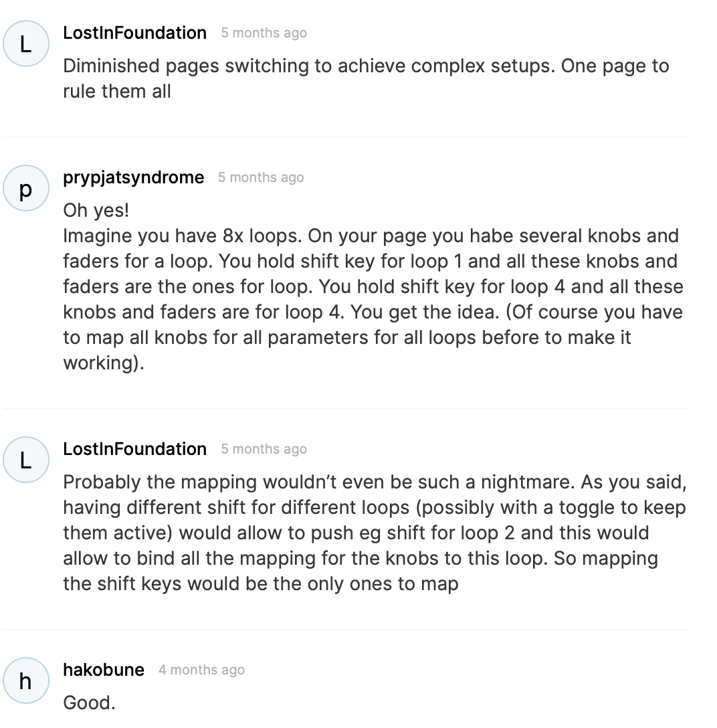Click the '5 months ago' timestamp on the 'Diminished pages' comment

tap(264, 33)
